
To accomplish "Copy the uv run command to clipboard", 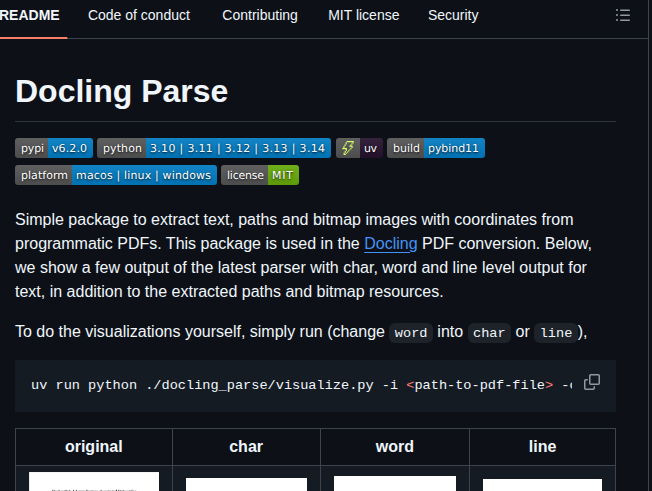I will [592, 382].
